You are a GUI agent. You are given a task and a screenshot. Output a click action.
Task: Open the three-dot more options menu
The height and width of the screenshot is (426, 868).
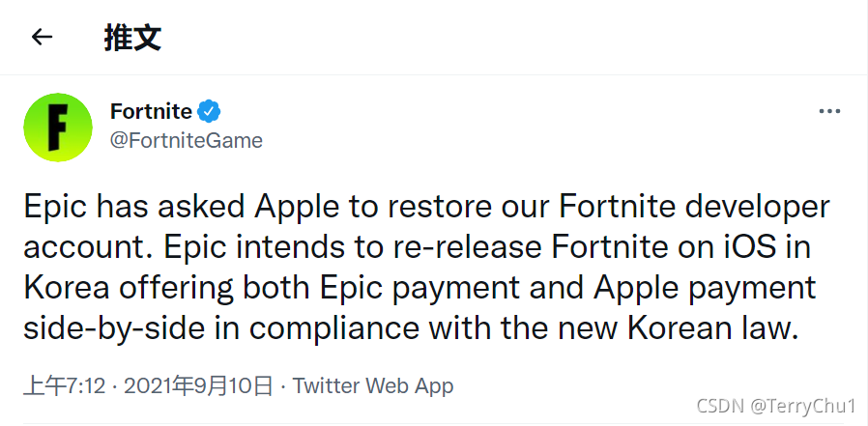click(829, 112)
